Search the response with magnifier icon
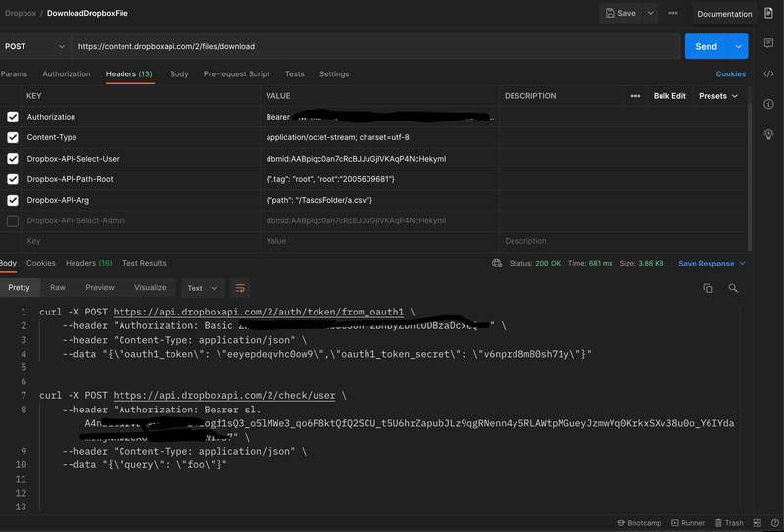Screen dimensions: 784x532 pos(733,288)
